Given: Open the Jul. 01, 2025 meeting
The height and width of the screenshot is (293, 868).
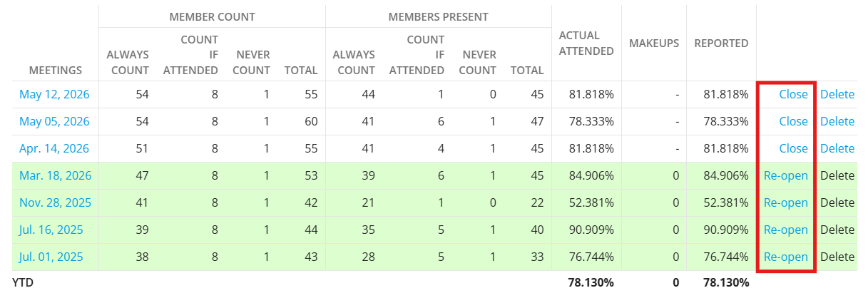Looking at the screenshot, I should point(51,257).
